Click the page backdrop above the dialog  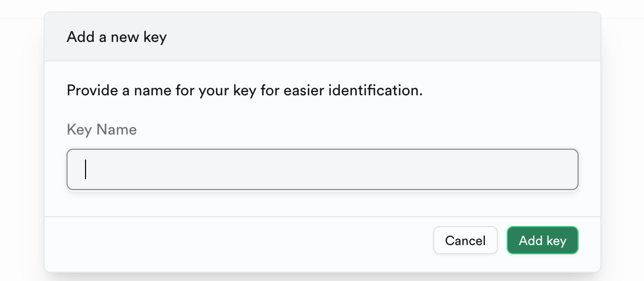point(321,5)
